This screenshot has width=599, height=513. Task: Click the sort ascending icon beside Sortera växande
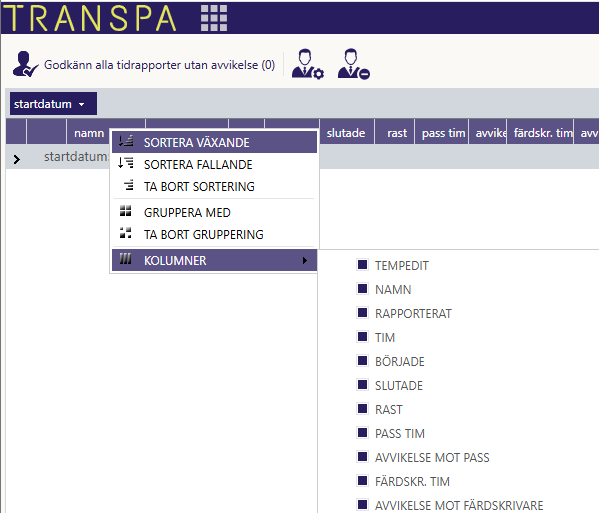pyautogui.click(x=126, y=141)
